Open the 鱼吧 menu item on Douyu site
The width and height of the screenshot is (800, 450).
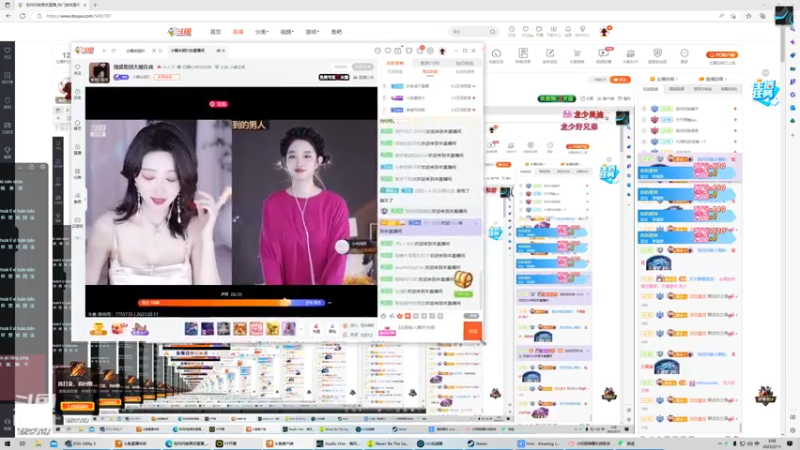tap(336, 32)
